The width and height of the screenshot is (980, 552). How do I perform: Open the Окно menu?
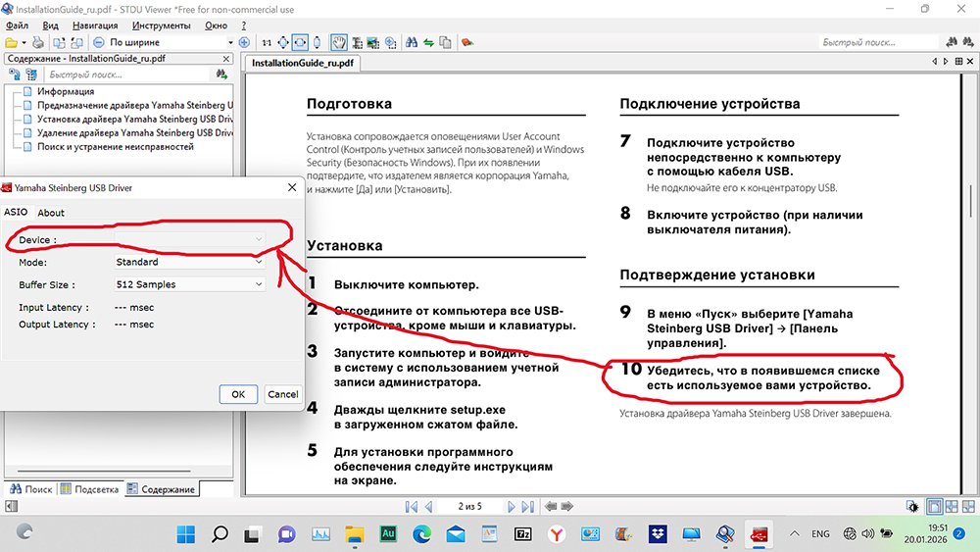tap(216, 25)
